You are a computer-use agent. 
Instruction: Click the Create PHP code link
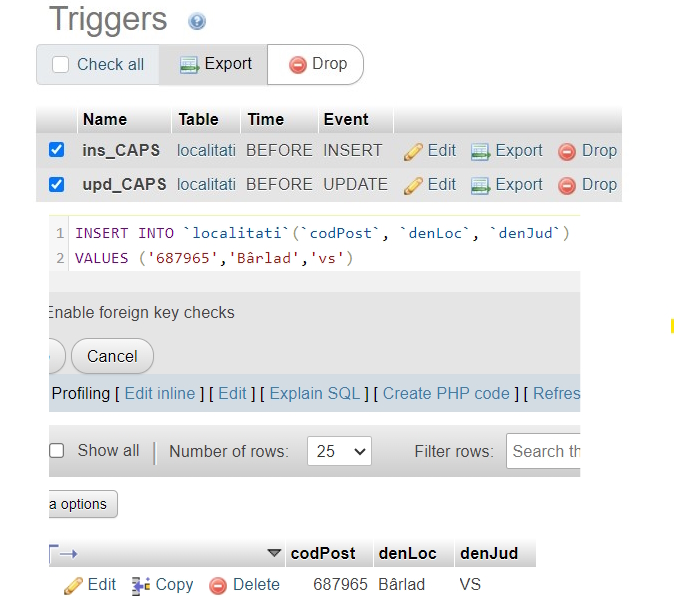446,394
